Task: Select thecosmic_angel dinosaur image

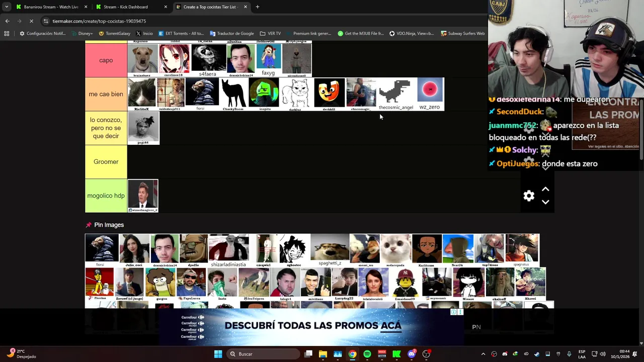Action: pos(396,94)
